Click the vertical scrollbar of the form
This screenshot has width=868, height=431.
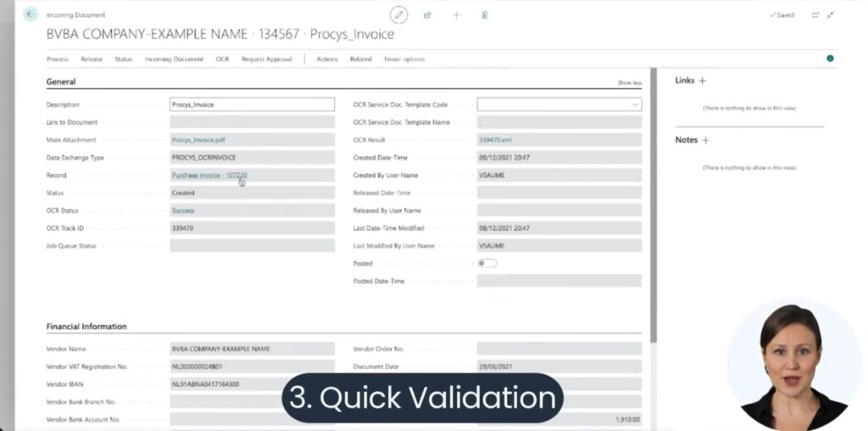(x=654, y=205)
